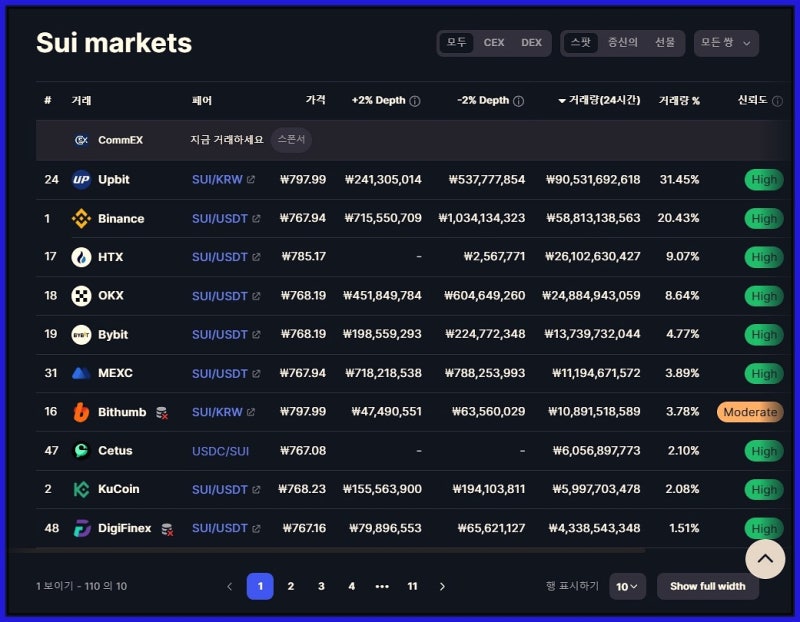Open the rows-per-page 10 dropdown
Screen dimensions: 800x622
tap(627, 586)
